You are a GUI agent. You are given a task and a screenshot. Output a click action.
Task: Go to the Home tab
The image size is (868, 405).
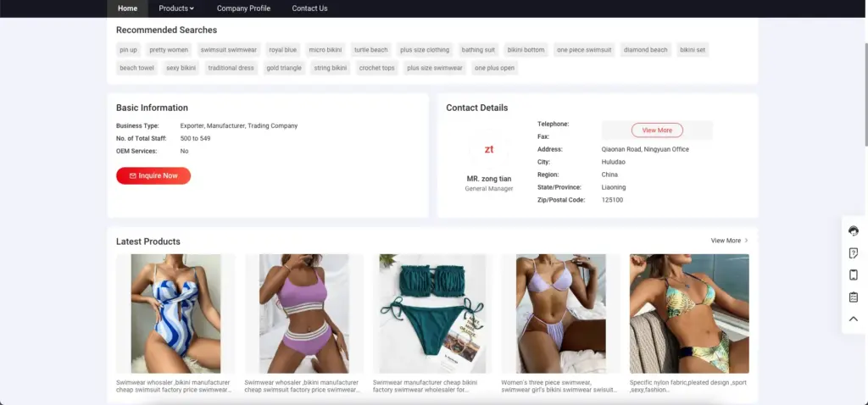click(x=127, y=8)
